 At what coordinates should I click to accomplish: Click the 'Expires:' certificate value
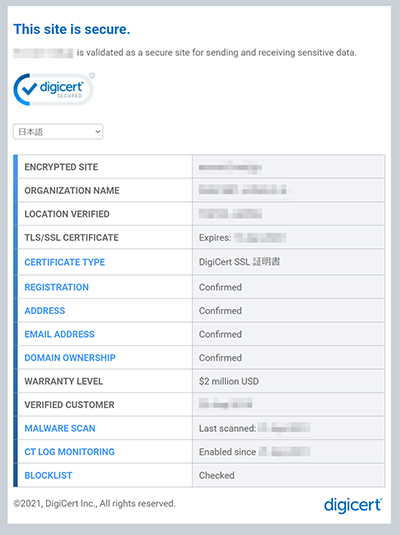pyautogui.click(x=242, y=238)
